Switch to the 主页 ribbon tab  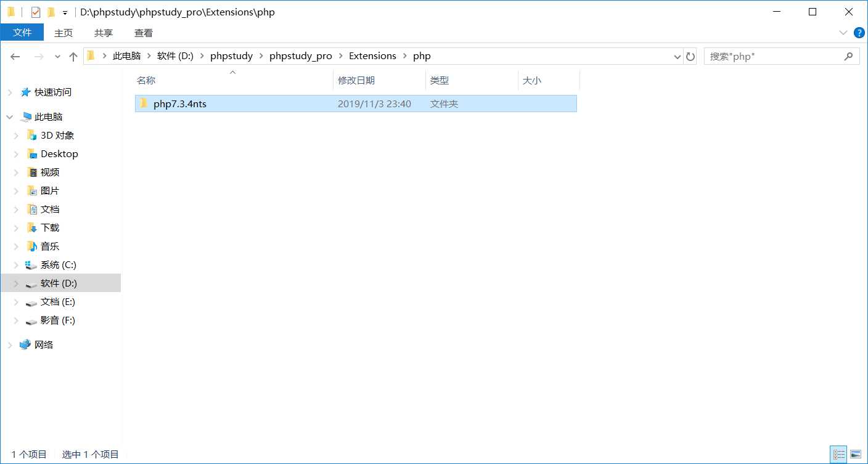pos(63,33)
